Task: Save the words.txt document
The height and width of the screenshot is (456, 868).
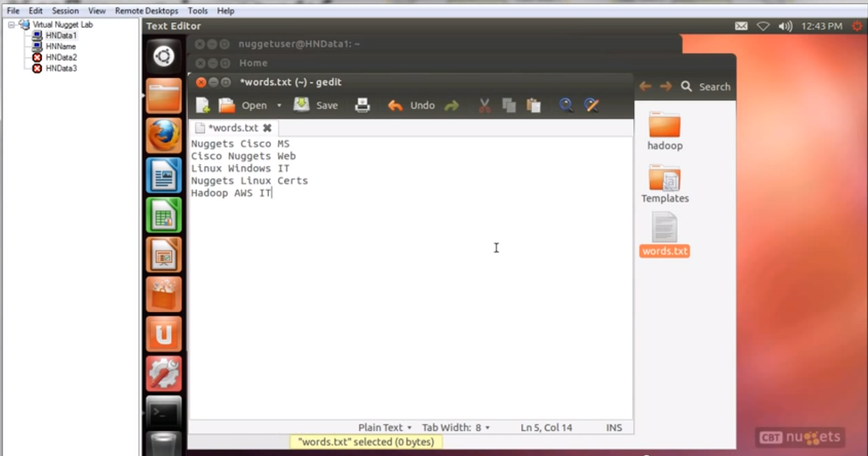Action: coord(316,105)
